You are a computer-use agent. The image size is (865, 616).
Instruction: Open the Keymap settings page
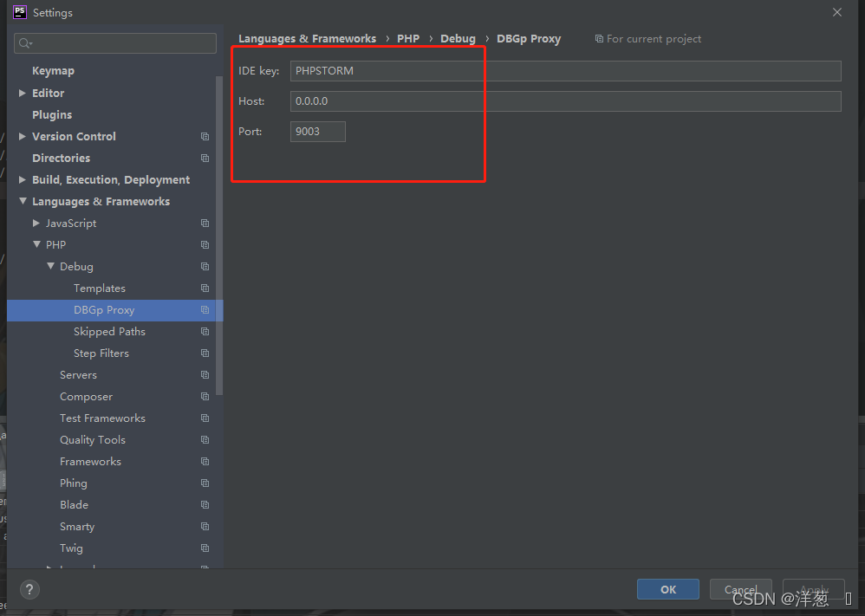click(53, 70)
